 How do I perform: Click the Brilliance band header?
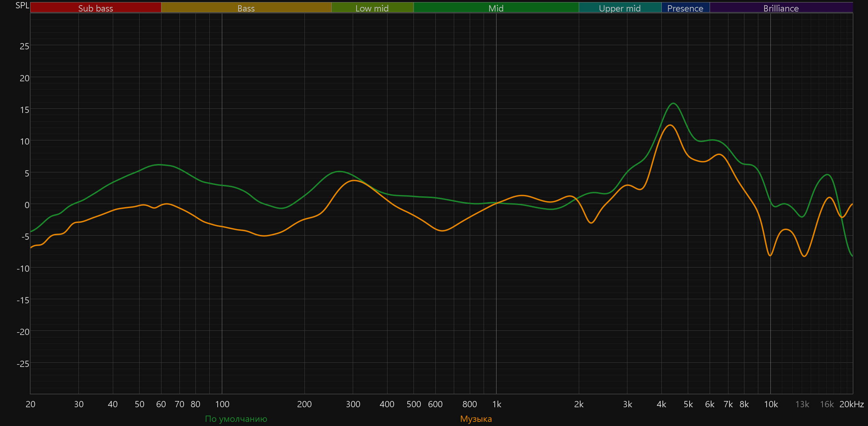point(781,8)
